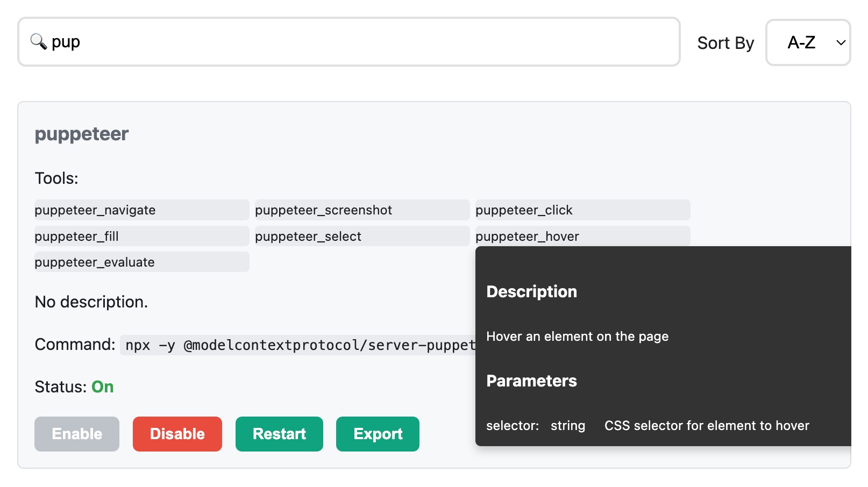Export the puppeteer server config

[x=378, y=434]
